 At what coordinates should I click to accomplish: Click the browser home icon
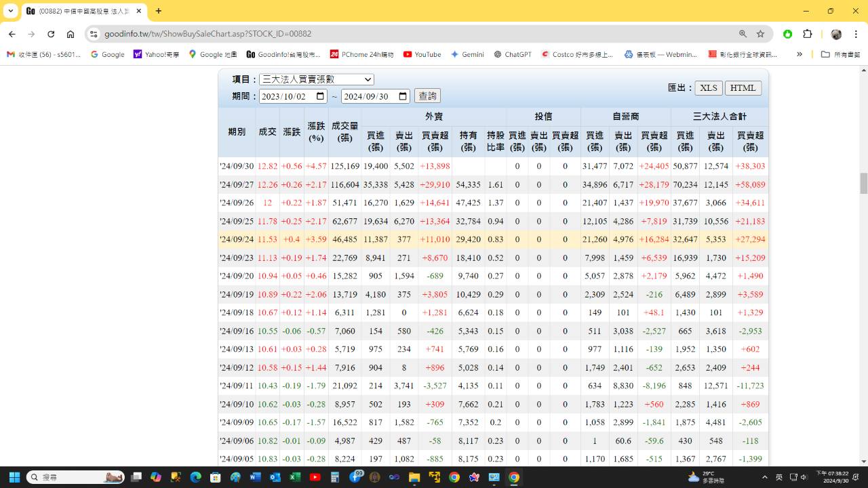[x=71, y=34]
